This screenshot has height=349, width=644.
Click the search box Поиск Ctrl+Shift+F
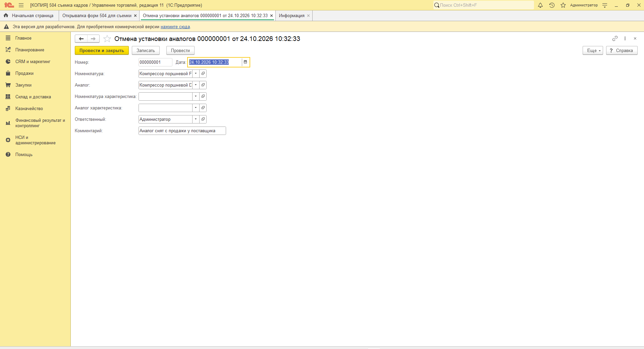point(483,5)
